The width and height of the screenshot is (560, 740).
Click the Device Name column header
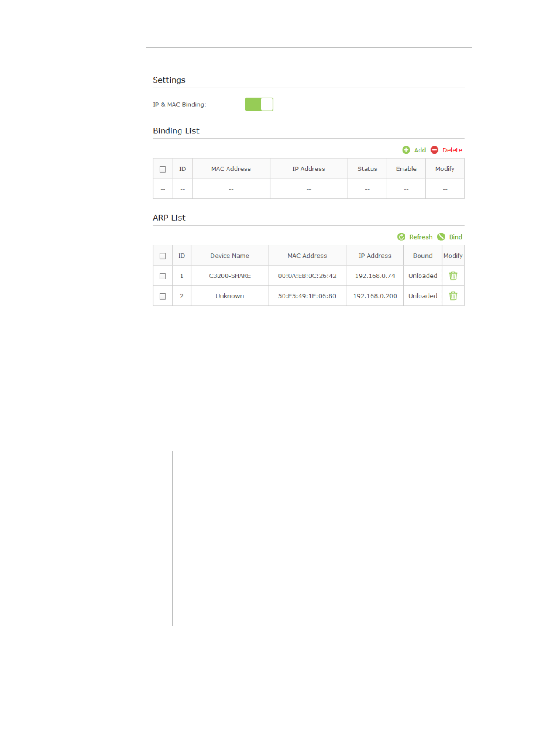(x=230, y=256)
